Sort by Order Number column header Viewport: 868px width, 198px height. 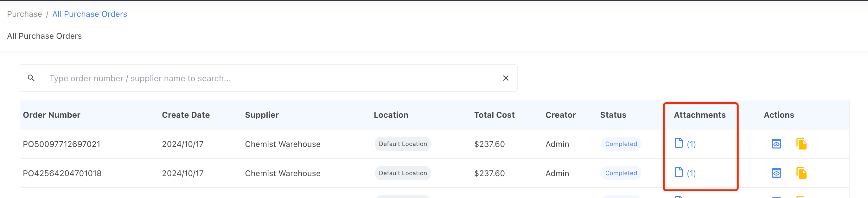(52, 115)
